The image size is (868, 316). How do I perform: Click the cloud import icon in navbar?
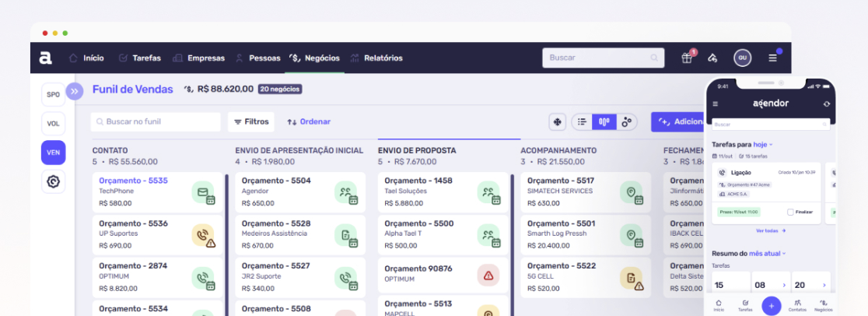coord(713,58)
